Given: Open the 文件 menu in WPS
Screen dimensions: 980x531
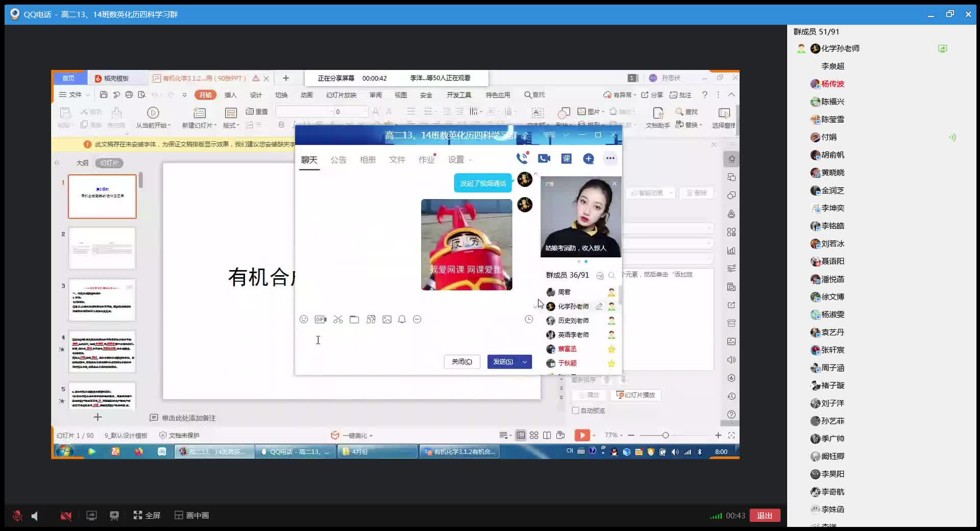Looking at the screenshot, I should pyautogui.click(x=75, y=95).
